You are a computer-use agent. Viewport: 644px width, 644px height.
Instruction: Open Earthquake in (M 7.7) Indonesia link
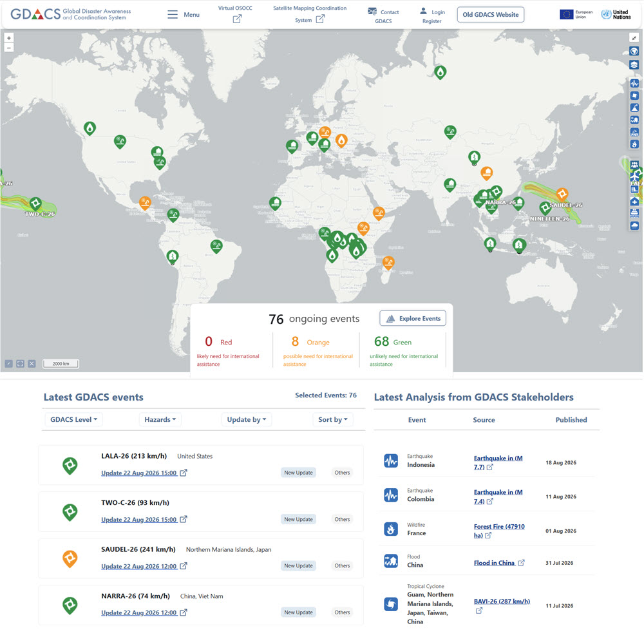[498, 462]
